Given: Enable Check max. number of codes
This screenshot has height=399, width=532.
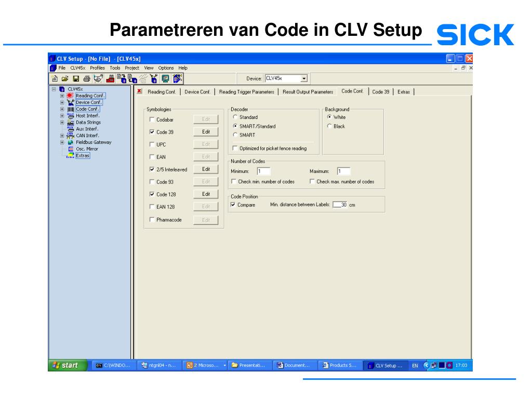Looking at the screenshot, I should pyautogui.click(x=312, y=181).
